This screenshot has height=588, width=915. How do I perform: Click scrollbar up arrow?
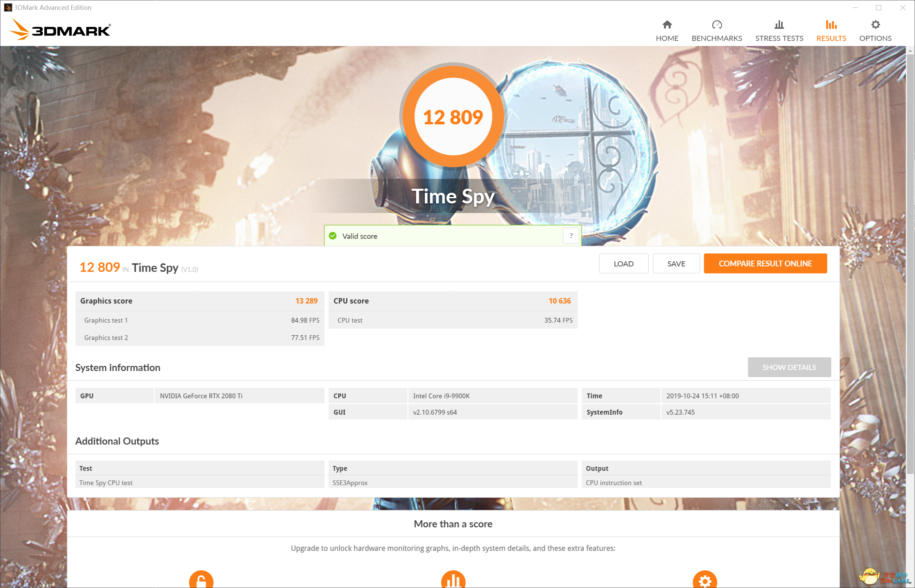pyautogui.click(x=911, y=50)
